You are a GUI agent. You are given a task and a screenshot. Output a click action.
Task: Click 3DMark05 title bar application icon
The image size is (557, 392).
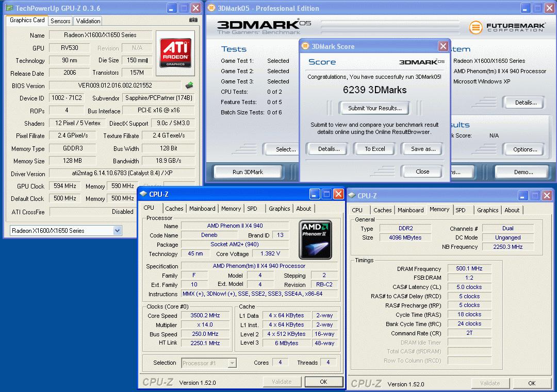tap(211, 8)
